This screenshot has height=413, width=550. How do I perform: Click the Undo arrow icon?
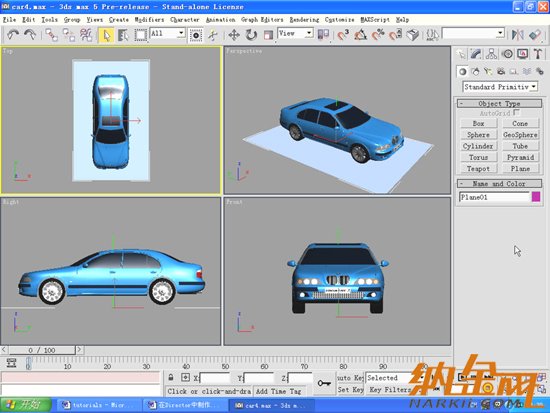(13, 34)
